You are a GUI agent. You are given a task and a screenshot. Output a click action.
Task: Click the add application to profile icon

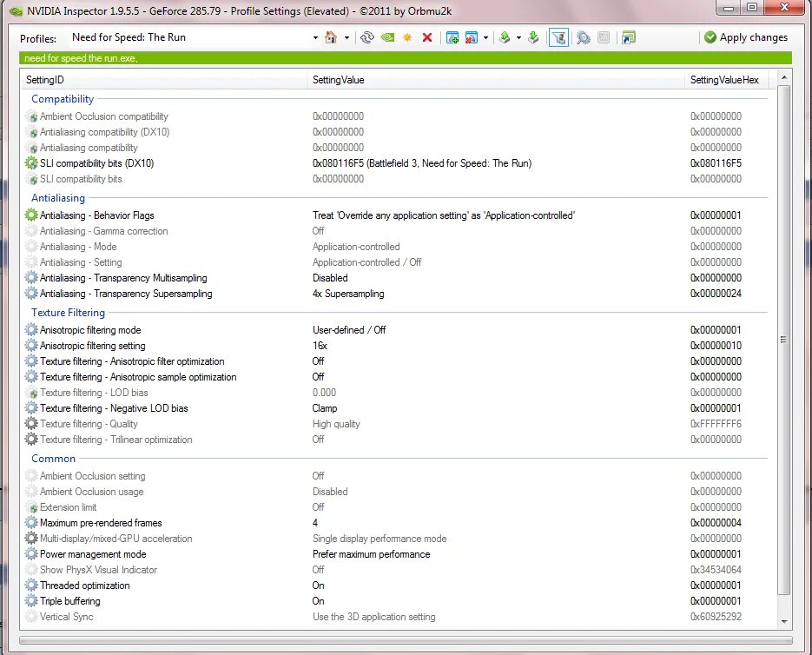[452, 37]
